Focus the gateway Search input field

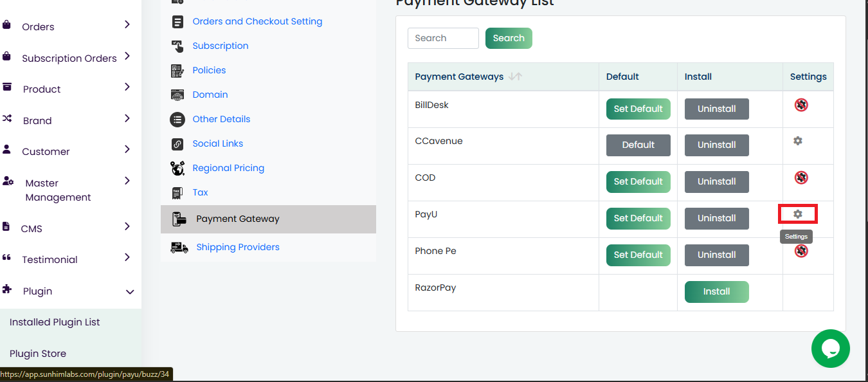point(443,39)
